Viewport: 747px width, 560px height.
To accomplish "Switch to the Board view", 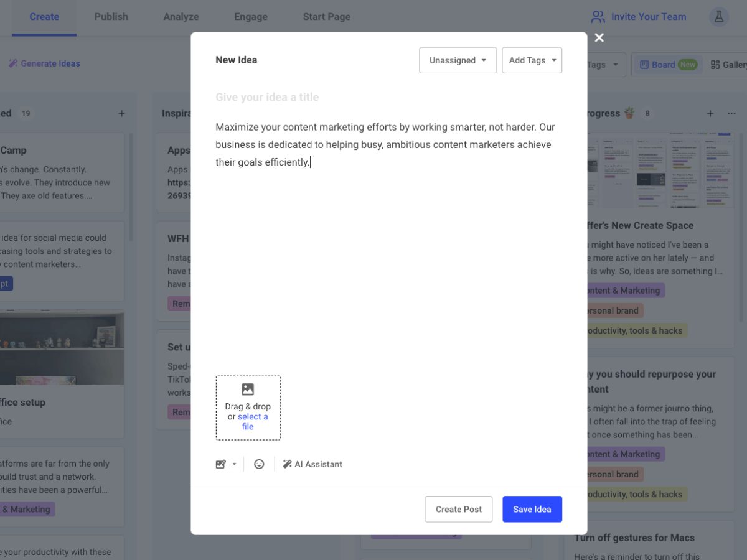I will point(667,64).
